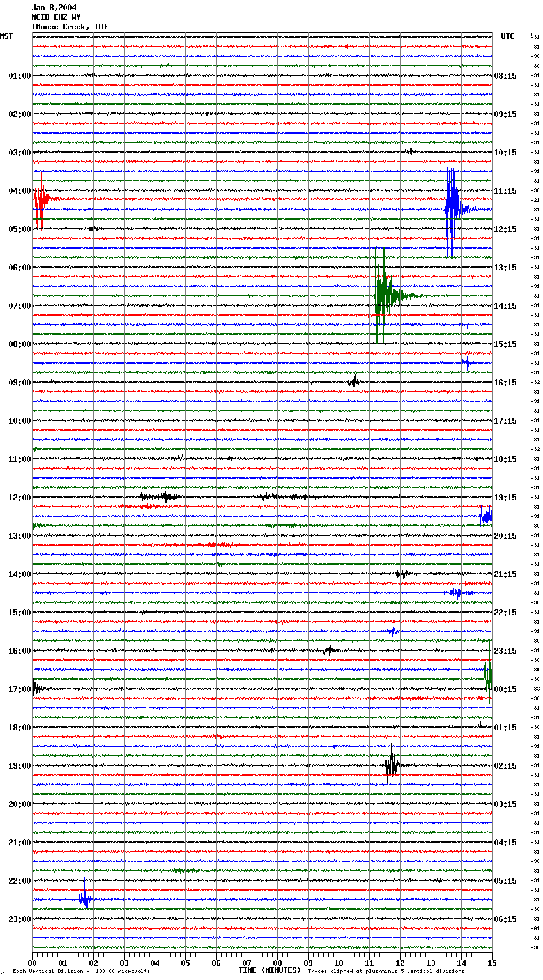543x980 pixels.
Task: Click minute tick label "15" on bottom axis
Action: click(x=492, y=963)
